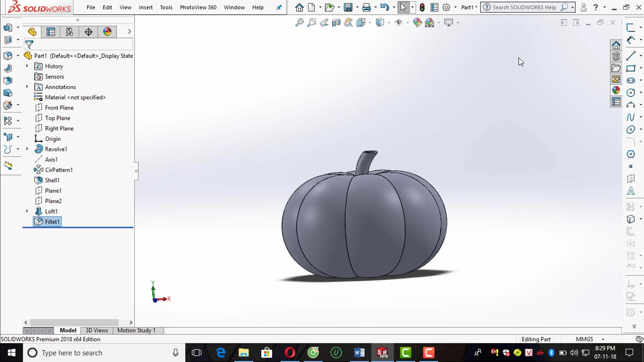Pin the menu bar with pushpin
The height and width of the screenshot is (362, 644).
pos(279,7)
